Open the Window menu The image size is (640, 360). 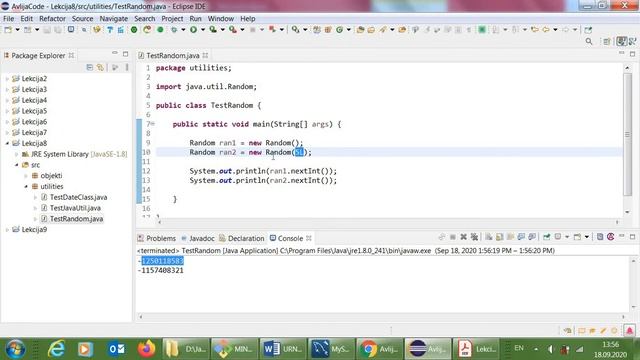coord(221,19)
